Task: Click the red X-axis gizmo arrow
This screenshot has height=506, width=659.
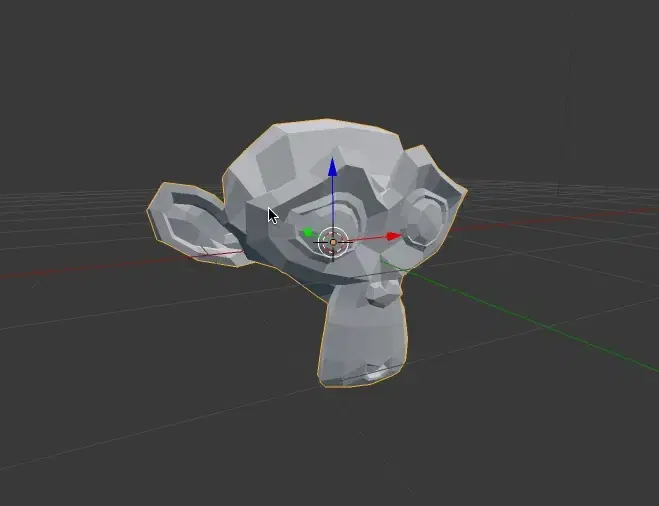Action: pos(393,236)
